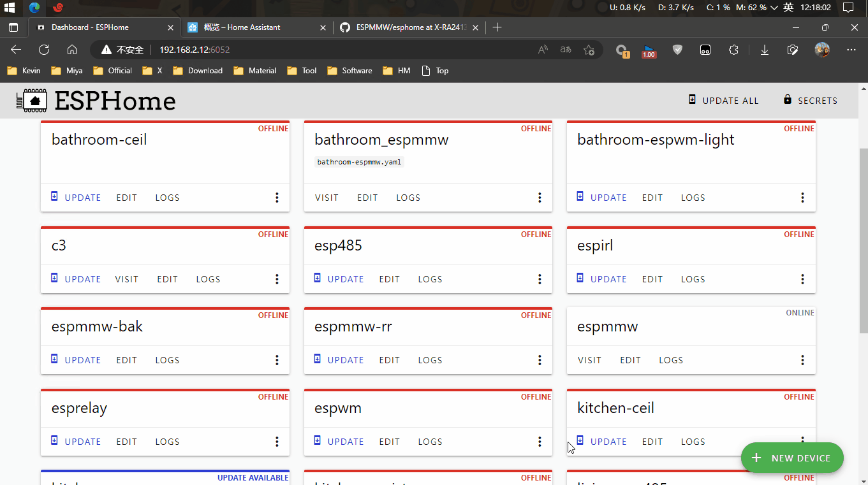The width and height of the screenshot is (868, 485).
Task: Update the esprelay device
Action: pos(76,442)
